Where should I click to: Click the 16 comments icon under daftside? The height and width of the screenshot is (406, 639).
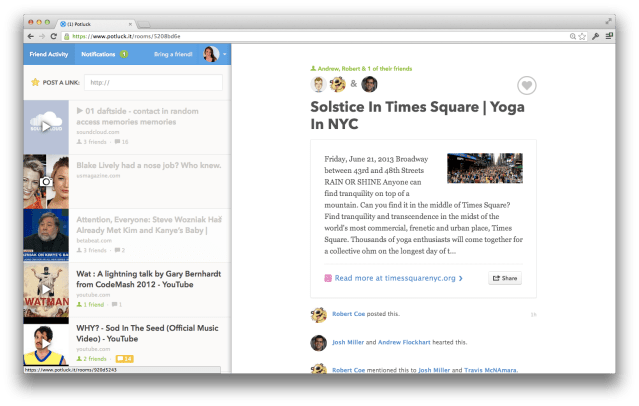[x=121, y=142]
